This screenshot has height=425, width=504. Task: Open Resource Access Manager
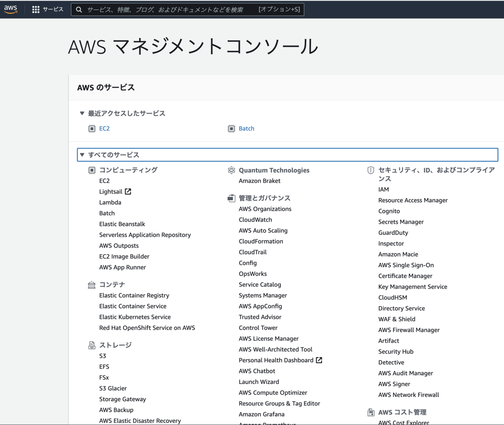coord(413,200)
